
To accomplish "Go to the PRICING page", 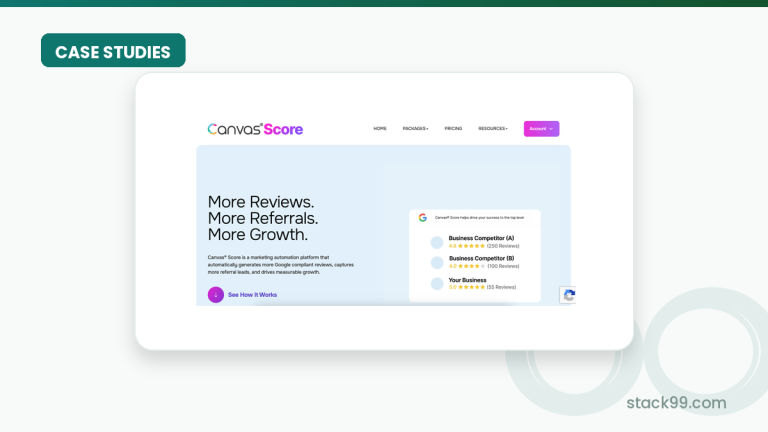I will (453, 128).
